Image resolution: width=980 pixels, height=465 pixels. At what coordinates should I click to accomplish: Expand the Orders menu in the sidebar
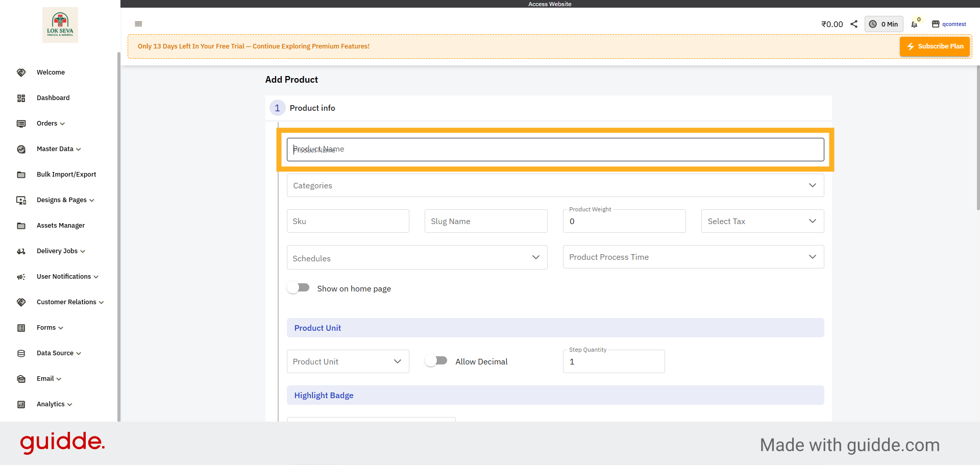tap(50, 124)
